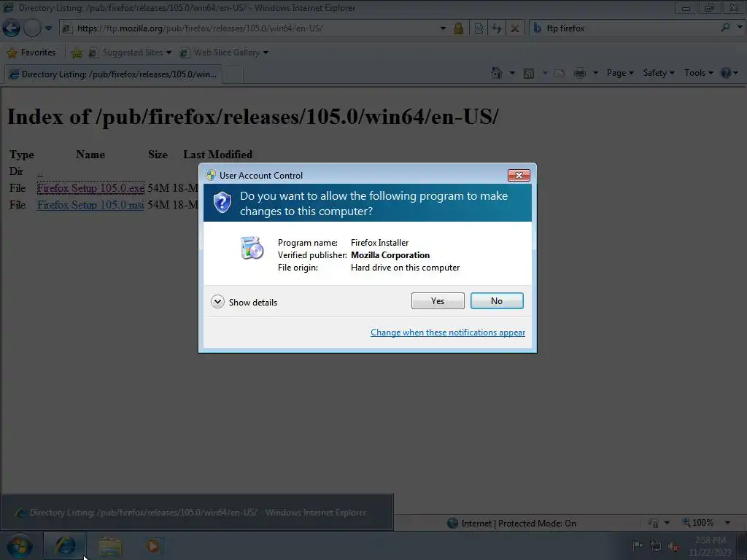Click Yes in the User Account Control dialog
The width and height of the screenshot is (747, 560).
click(438, 301)
